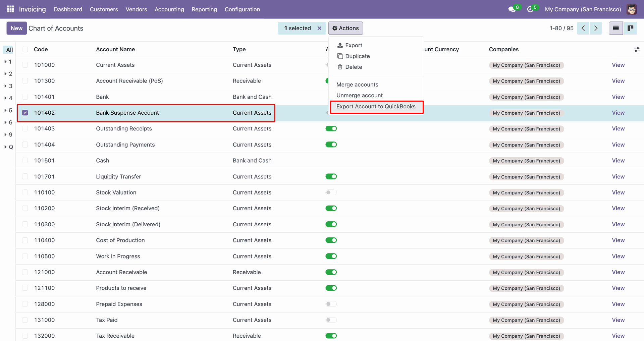Go to next page of accounts
Viewport: 644px width, 341px height.
point(596,28)
